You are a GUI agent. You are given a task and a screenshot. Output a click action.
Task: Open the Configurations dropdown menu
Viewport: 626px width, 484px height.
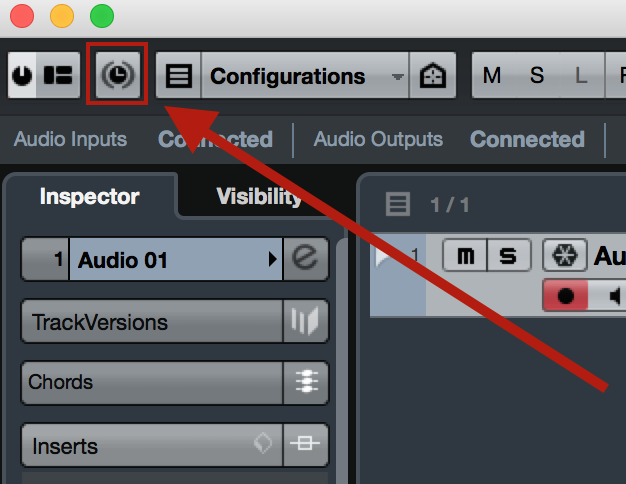tap(305, 75)
